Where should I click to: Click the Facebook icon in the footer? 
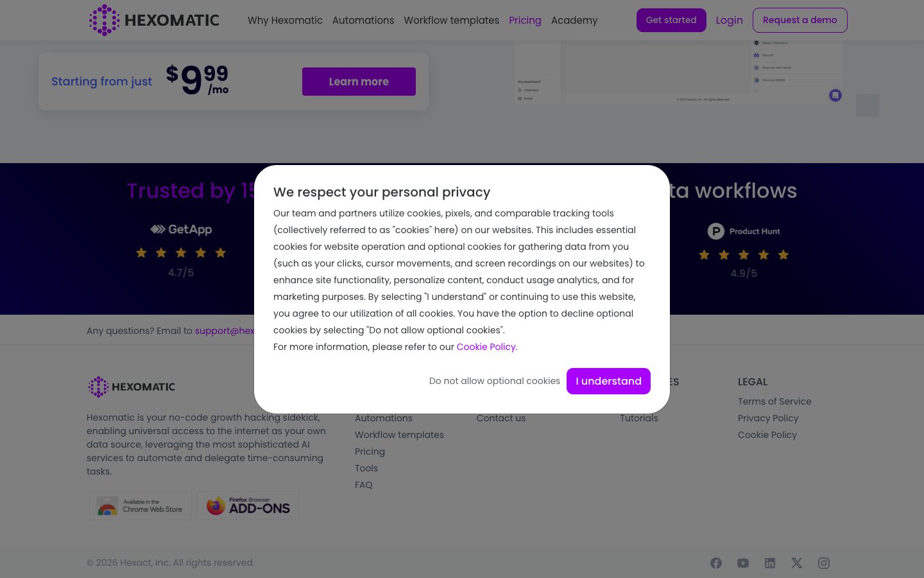pos(716,563)
